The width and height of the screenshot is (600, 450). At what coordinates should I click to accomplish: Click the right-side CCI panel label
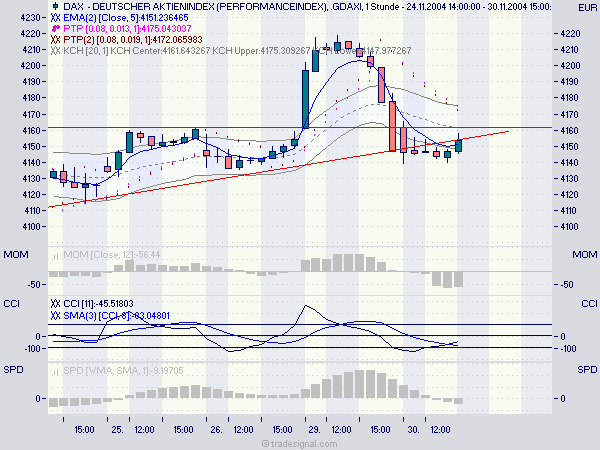[x=589, y=304]
